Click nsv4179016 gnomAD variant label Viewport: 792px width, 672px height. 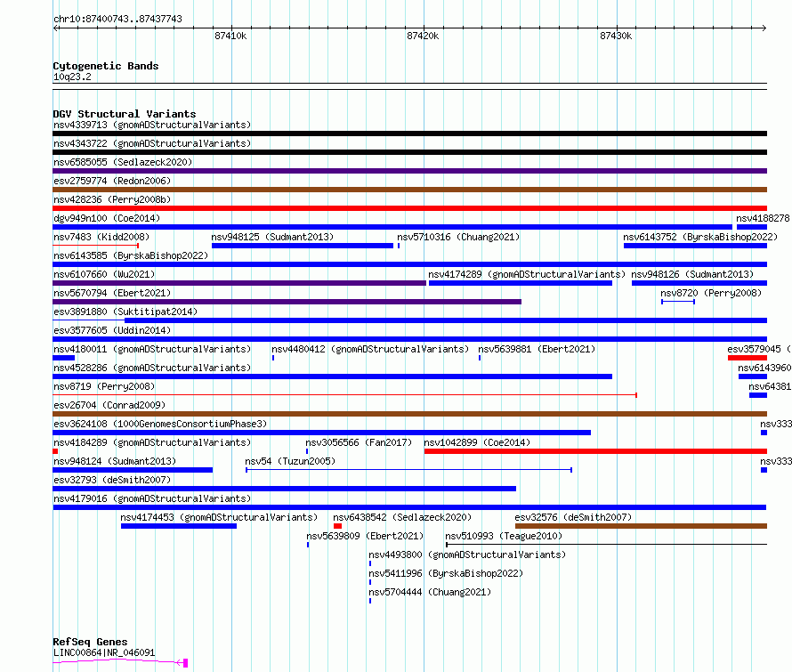coord(152,498)
